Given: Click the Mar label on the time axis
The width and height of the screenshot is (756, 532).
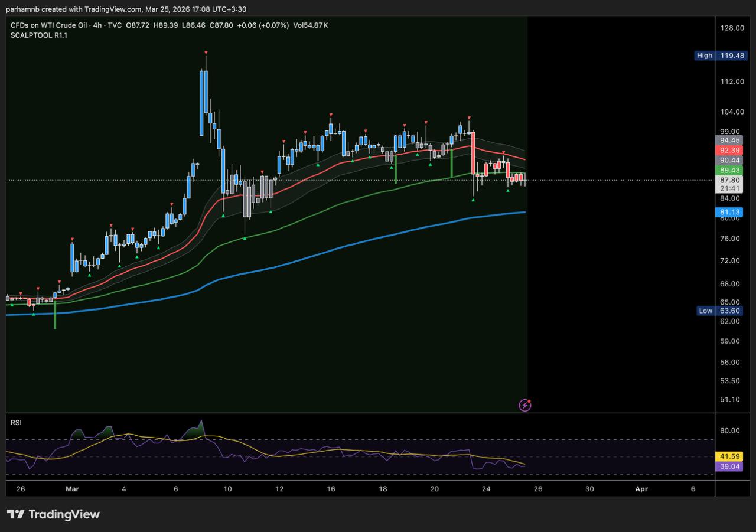Looking at the screenshot, I should coord(72,489).
